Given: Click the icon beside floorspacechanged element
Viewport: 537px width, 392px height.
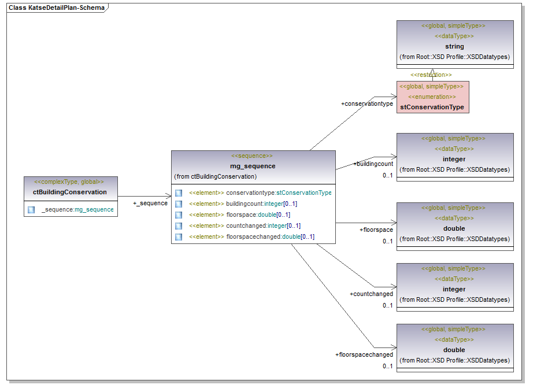Looking at the screenshot, I should point(179,237).
